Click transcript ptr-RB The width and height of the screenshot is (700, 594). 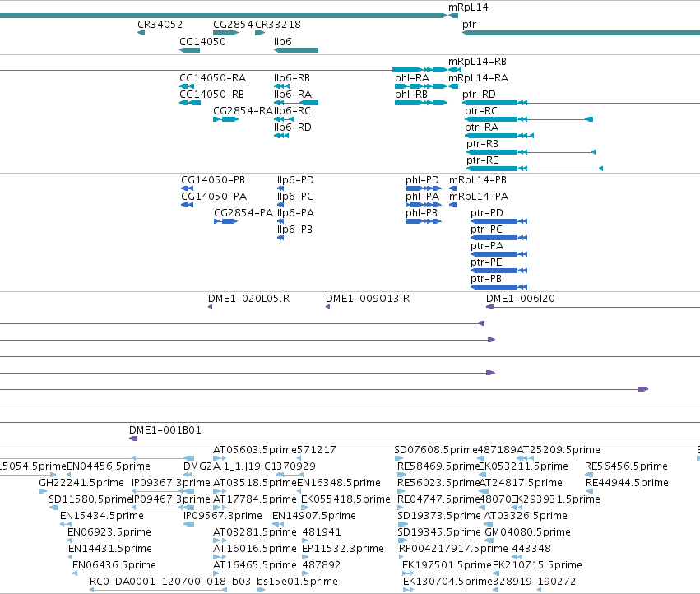click(x=531, y=152)
